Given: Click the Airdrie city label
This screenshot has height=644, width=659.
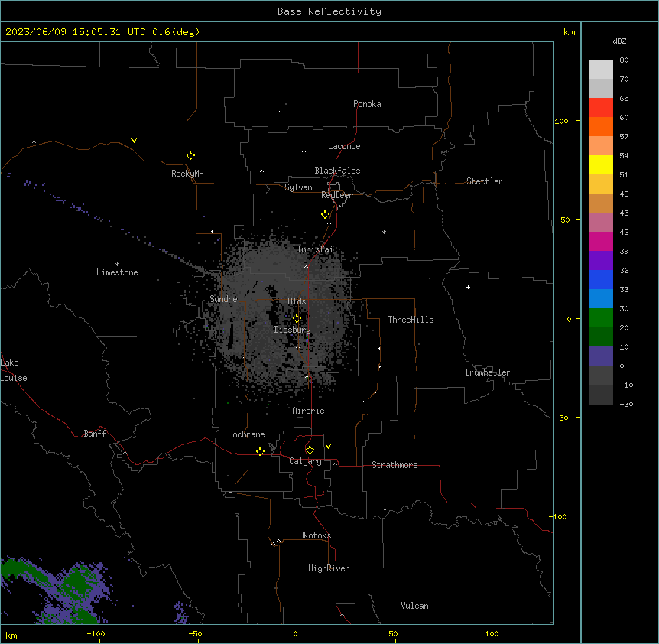Looking at the screenshot, I should pos(308,411).
